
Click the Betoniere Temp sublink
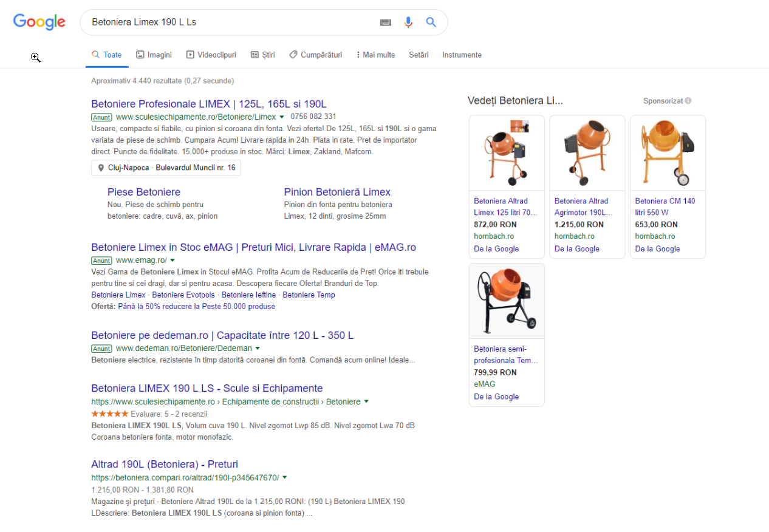coord(309,295)
